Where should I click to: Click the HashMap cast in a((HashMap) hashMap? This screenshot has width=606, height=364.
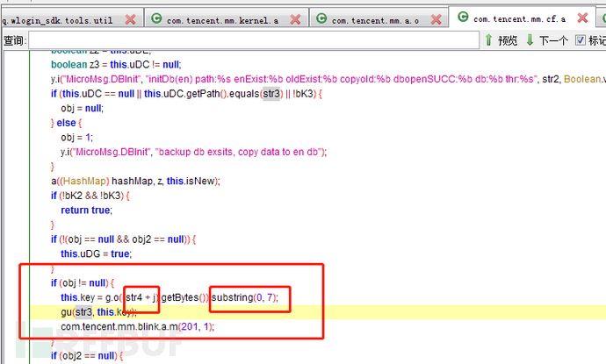point(86,181)
